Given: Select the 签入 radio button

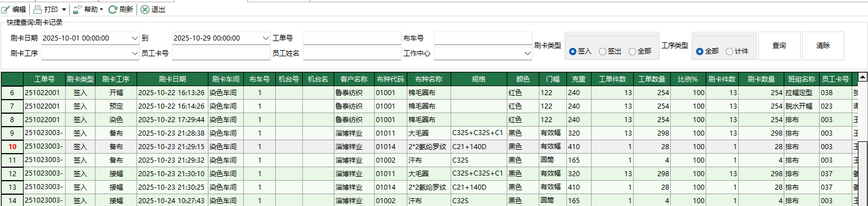Looking at the screenshot, I should click(x=581, y=51).
